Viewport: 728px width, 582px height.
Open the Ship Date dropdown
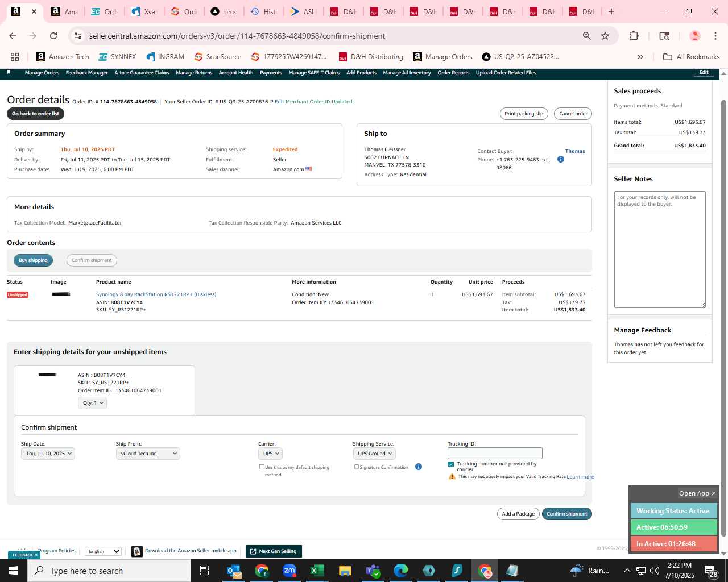pyautogui.click(x=48, y=454)
